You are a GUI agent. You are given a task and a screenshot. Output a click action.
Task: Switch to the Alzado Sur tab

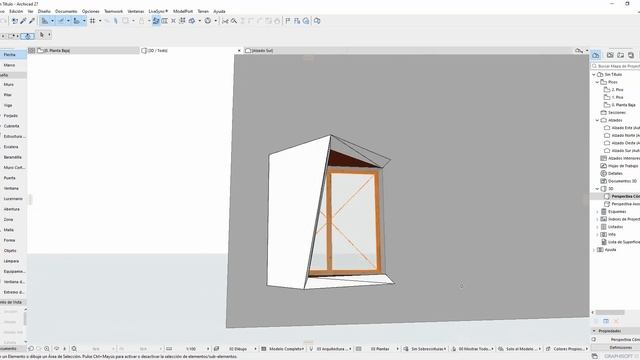tap(408, 51)
